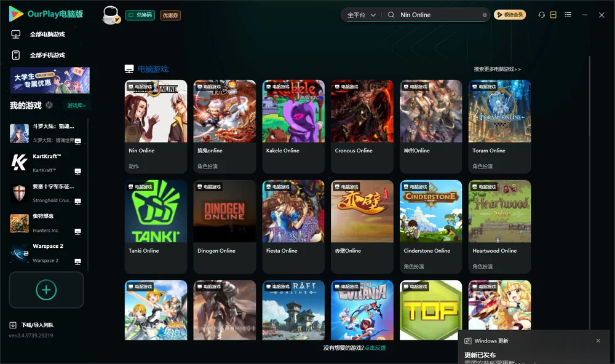Open the 游戏库> link
Image resolution: width=615 pixels, height=364 pixels.
point(76,106)
